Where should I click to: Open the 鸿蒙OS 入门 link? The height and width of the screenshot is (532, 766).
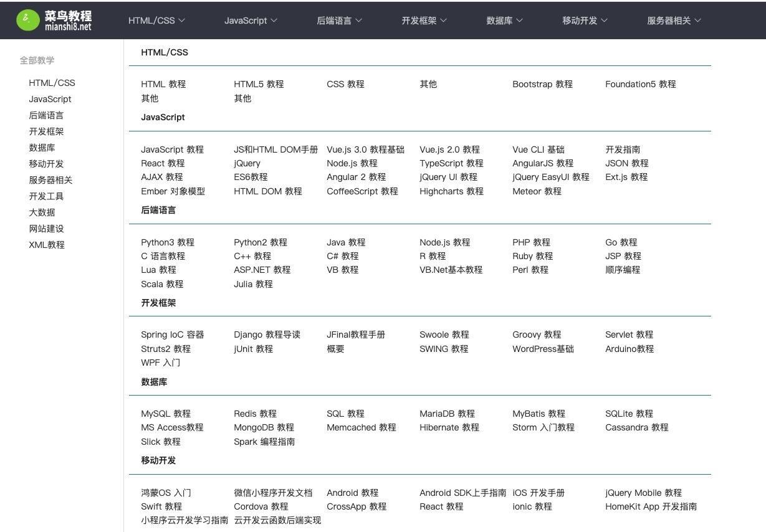pyautogui.click(x=166, y=493)
